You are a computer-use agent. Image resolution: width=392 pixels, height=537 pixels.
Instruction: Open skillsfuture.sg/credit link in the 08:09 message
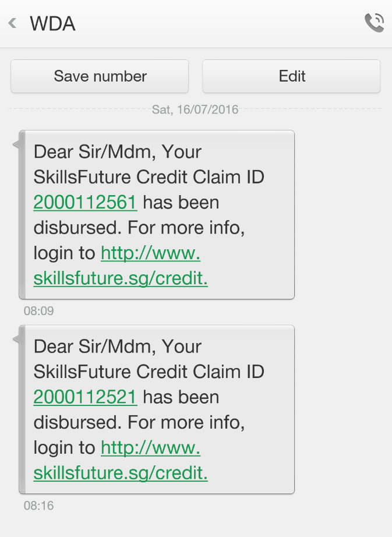click(x=121, y=279)
